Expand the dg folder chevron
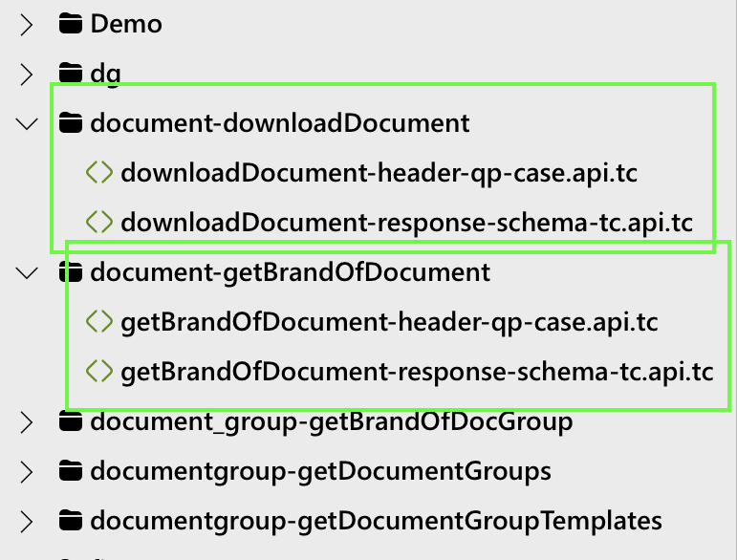Viewport: 737px width, 560px height. pos(26,74)
